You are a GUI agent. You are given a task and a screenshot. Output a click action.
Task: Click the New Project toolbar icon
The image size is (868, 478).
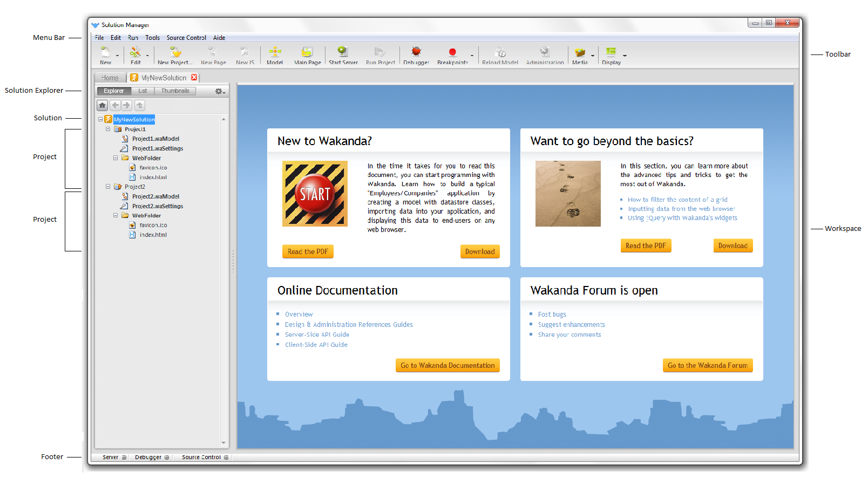point(175,52)
